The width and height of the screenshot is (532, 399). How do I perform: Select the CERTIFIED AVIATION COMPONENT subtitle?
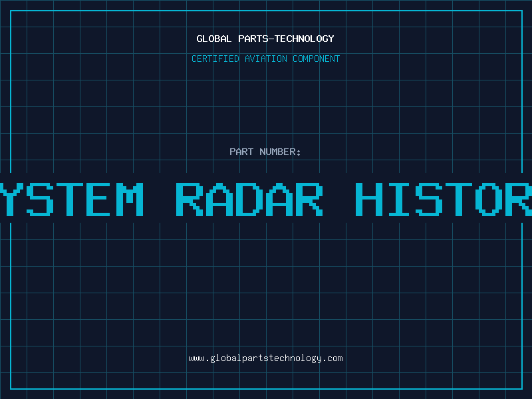tap(265, 59)
